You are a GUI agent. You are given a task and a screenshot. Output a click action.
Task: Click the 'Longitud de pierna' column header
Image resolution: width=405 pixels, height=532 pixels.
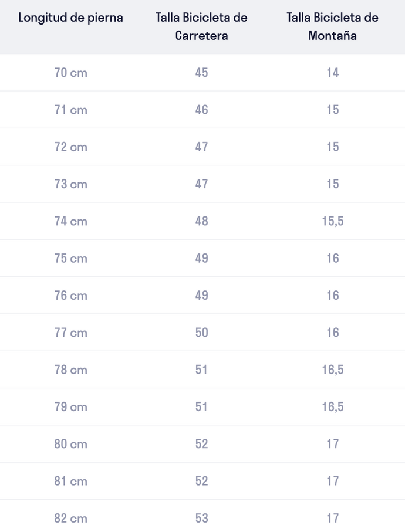coord(70,18)
